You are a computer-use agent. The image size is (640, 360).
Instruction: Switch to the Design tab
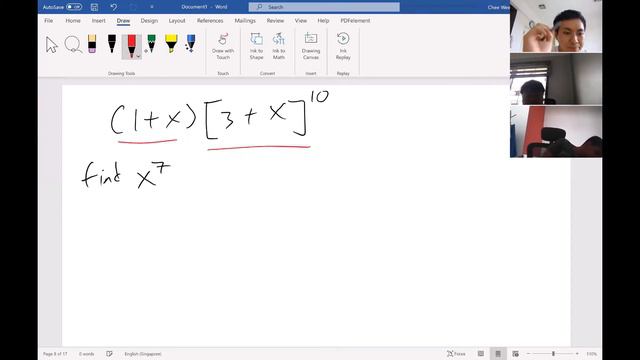(149, 20)
